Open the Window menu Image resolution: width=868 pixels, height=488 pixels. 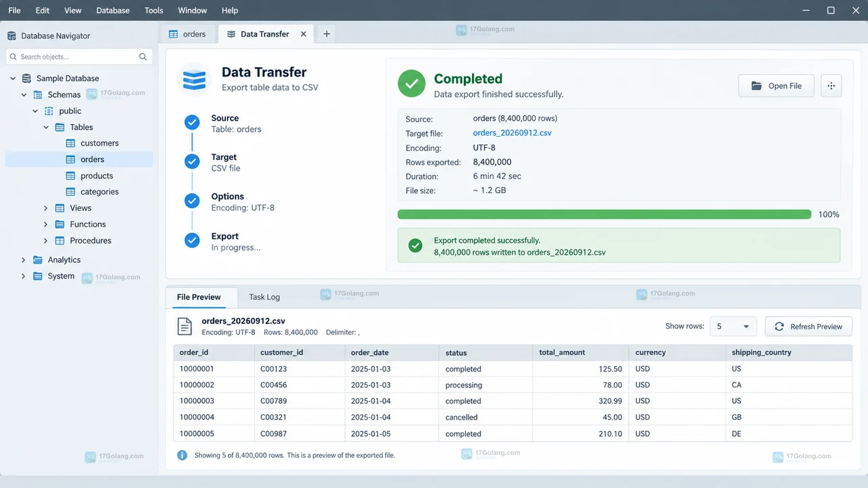[193, 10]
